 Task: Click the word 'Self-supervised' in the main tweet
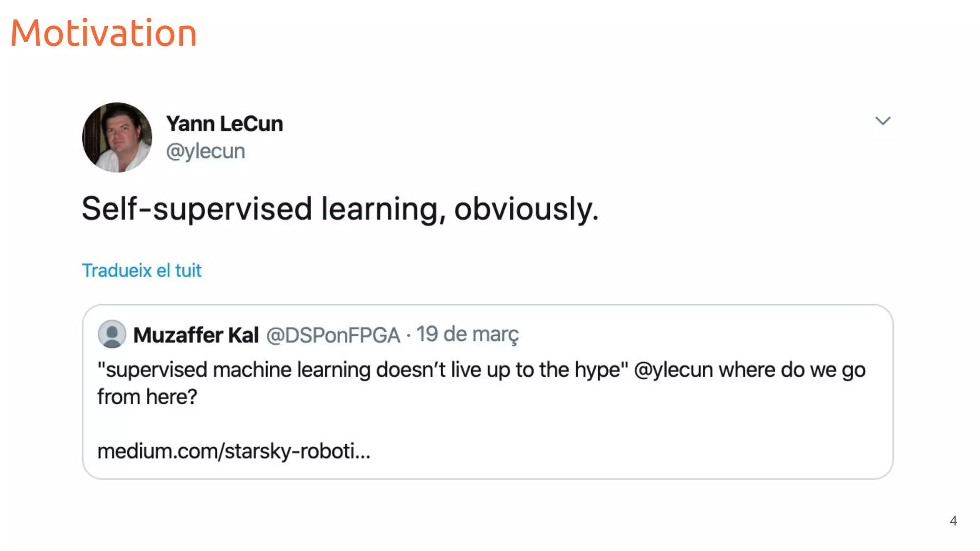pos(197,209)
